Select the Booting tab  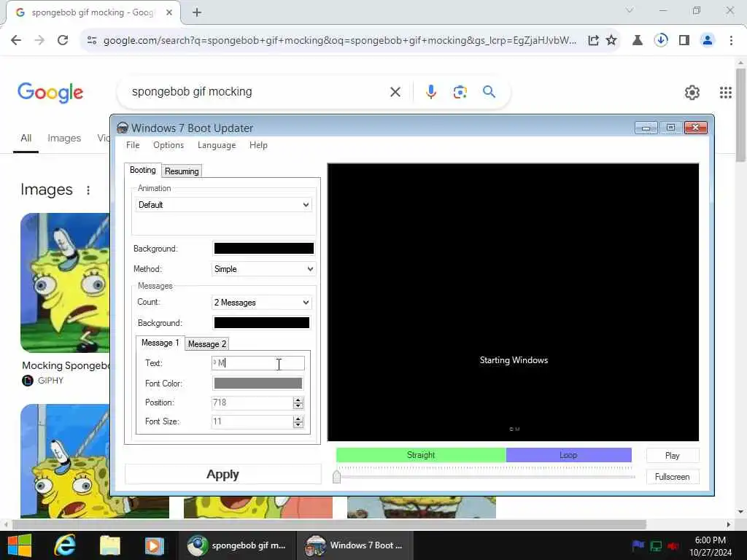143,170
